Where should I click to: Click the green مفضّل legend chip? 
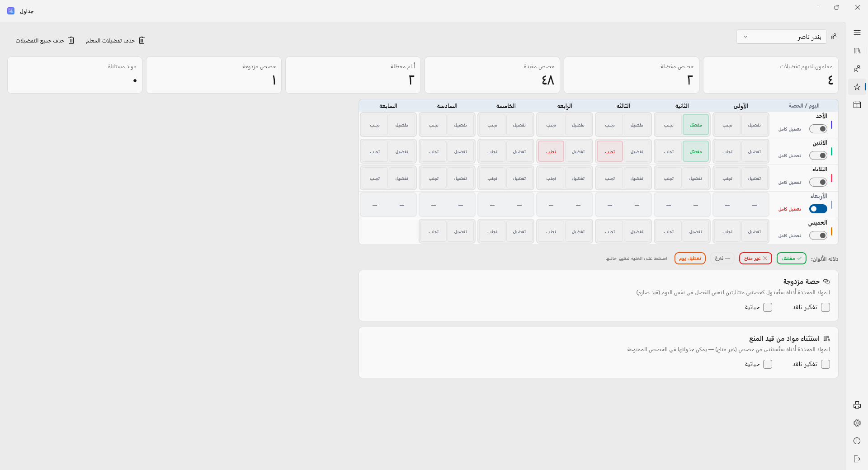(791, 258)
